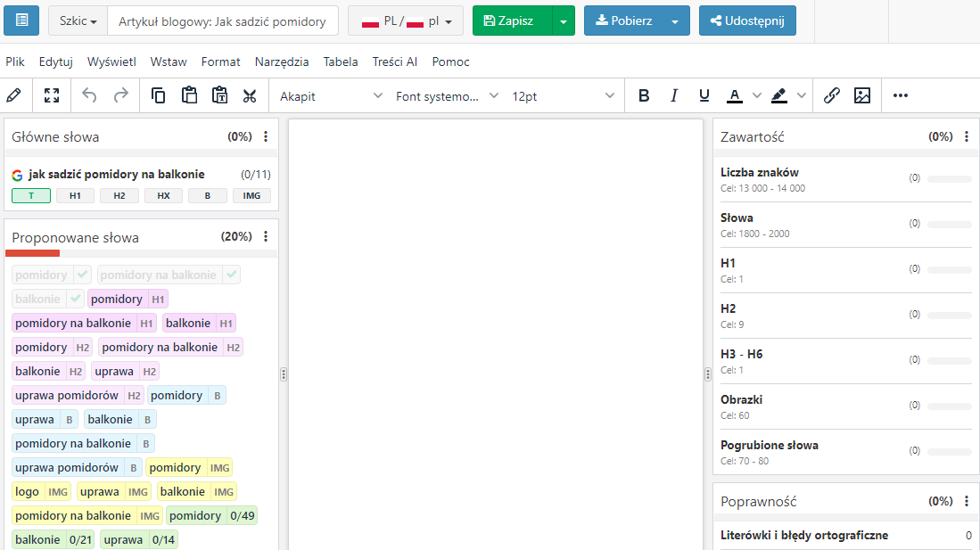Click the Pobierz download button
The width and height of the screenshot is (980, 550).
click(x=623, y=21)
